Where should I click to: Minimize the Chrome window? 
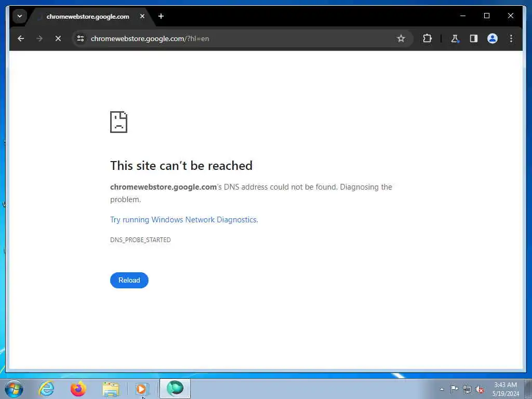tap(463, 16)
